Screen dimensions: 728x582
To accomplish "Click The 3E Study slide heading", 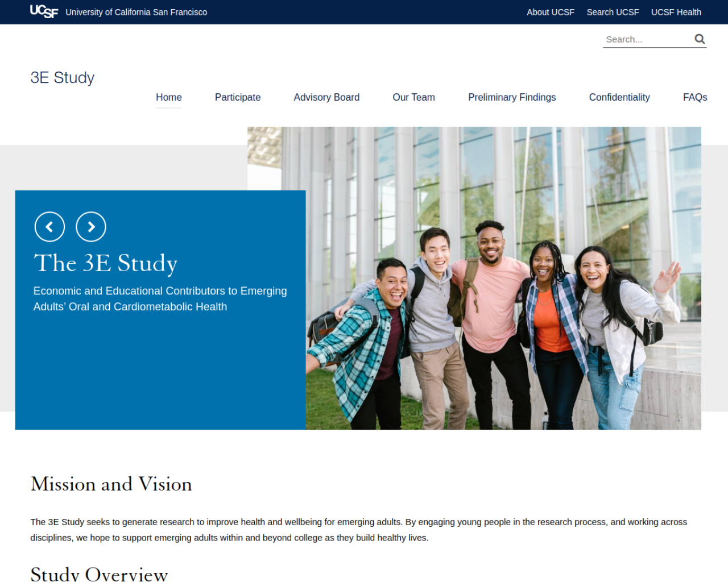I will coord(106,263).
